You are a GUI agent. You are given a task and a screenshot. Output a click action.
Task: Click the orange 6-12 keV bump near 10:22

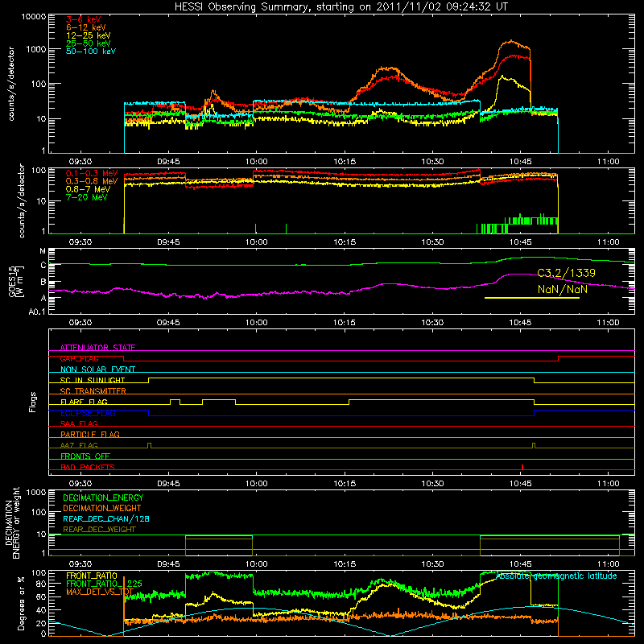(x=387, y=68)
